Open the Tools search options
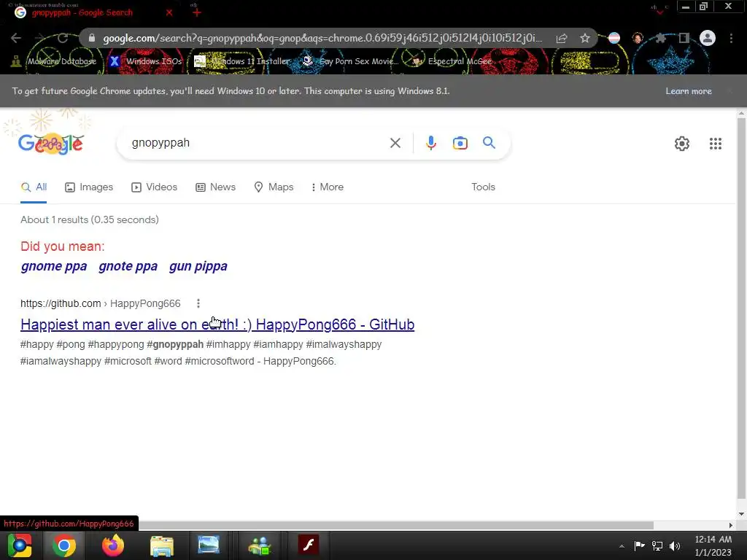747x560 pixels. tap(483, 187)
